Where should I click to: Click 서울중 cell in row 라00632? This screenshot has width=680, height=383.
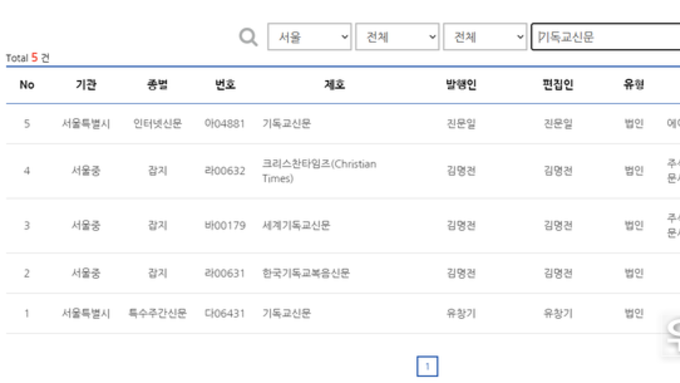tap(86, 171)
